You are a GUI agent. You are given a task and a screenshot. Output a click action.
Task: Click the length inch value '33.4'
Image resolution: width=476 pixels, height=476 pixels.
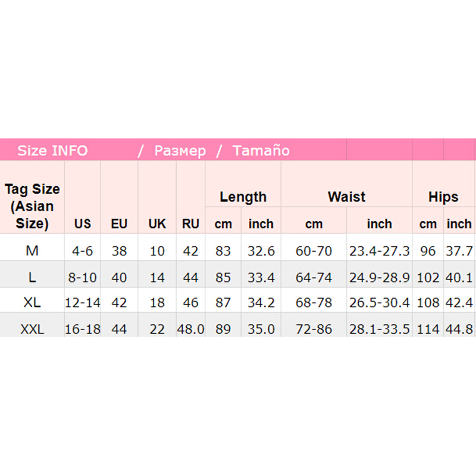261,277
